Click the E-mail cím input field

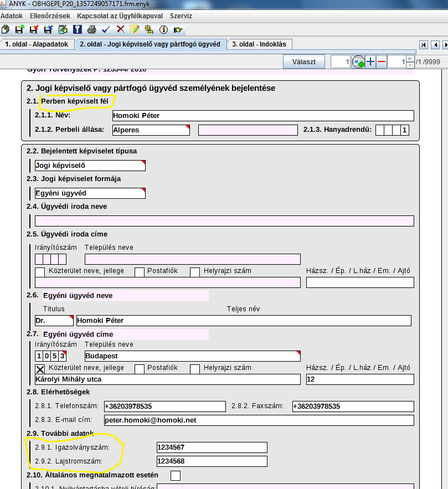pos(259,420)
